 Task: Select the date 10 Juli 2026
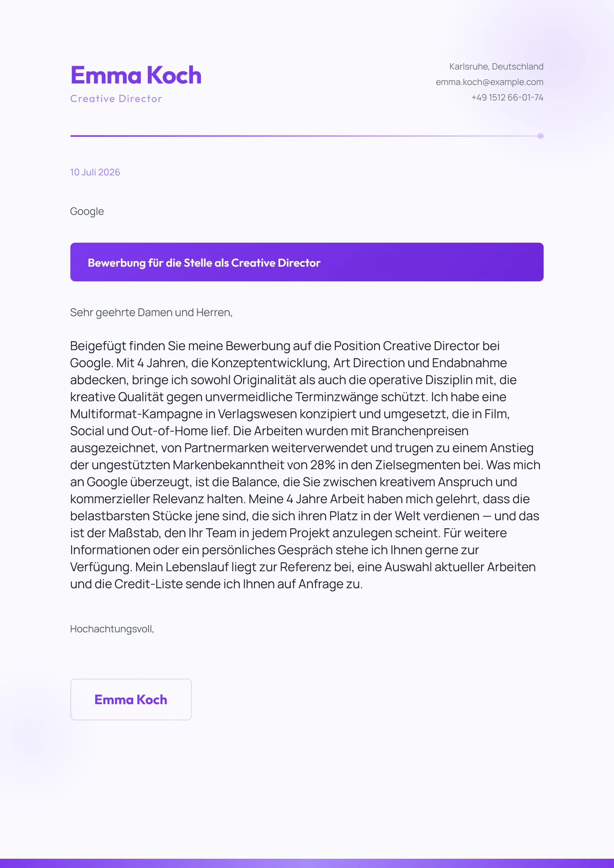95,172
